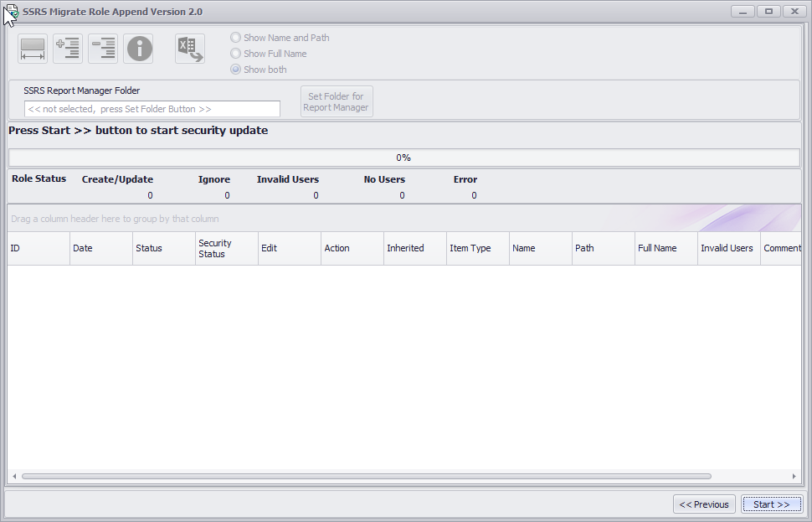Sort by the Name column header
Screen dimensions: 812x522
click(x=541, y=248)
